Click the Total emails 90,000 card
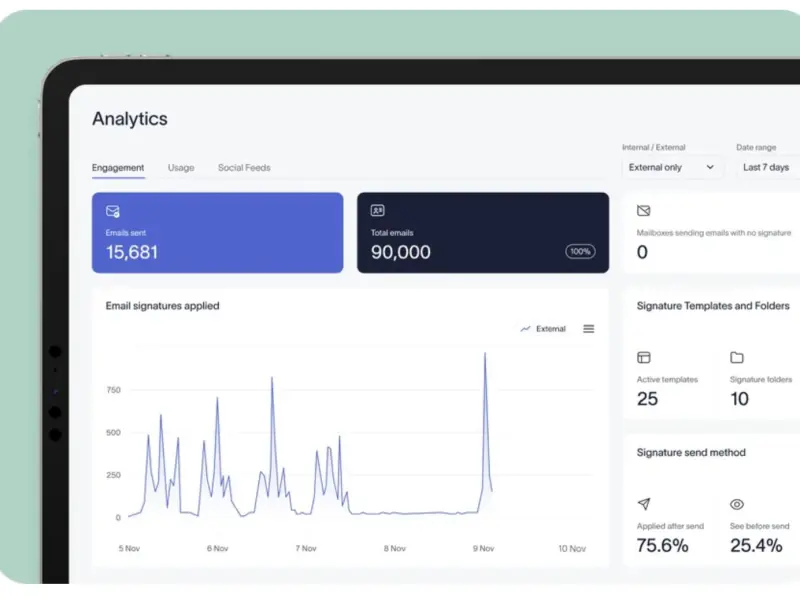The height and width of the screenshot is (600, 800). [482, 233]
